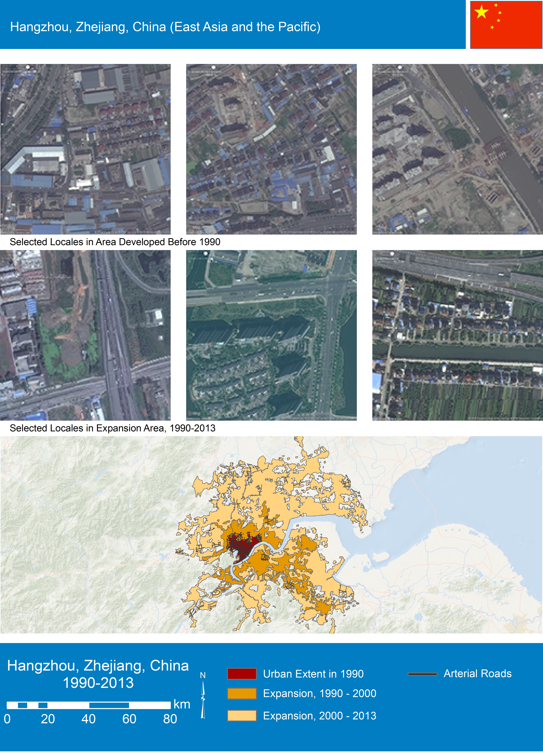The width and height of the screenshot is (543, 756).
Task: Click the north arrow compass icon
Action: pos(203,699)
